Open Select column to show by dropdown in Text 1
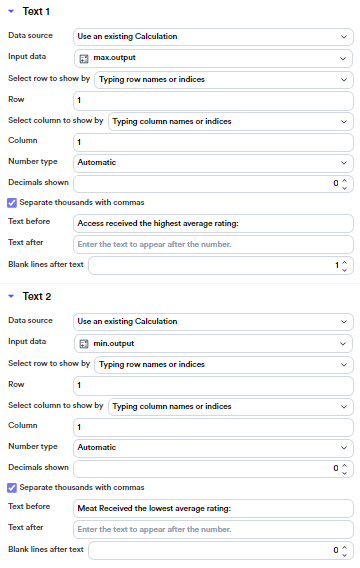 pyautogui.click(x=231, y=122)
